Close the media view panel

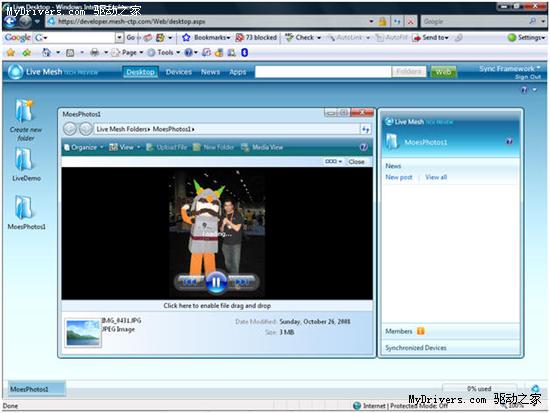(x=356, y=161)
